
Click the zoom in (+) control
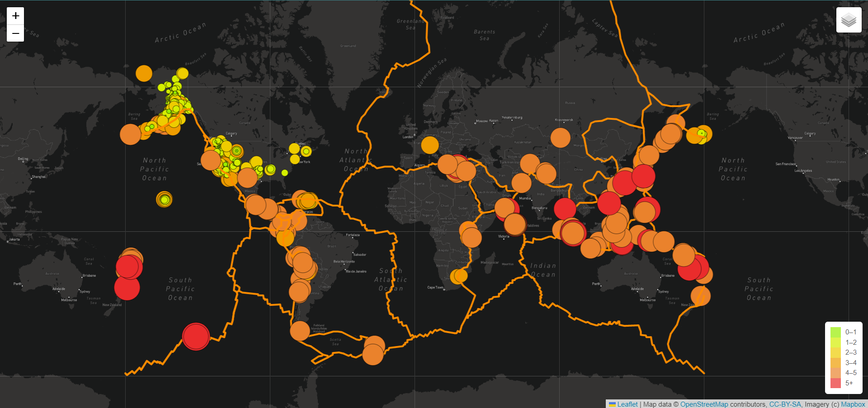coord(15,15)
